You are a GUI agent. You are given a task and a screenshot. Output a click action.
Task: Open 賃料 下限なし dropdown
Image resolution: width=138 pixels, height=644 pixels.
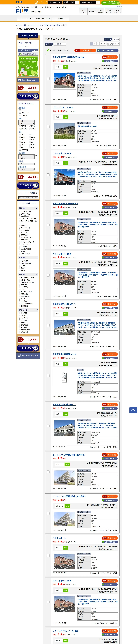tap(27, 121)
